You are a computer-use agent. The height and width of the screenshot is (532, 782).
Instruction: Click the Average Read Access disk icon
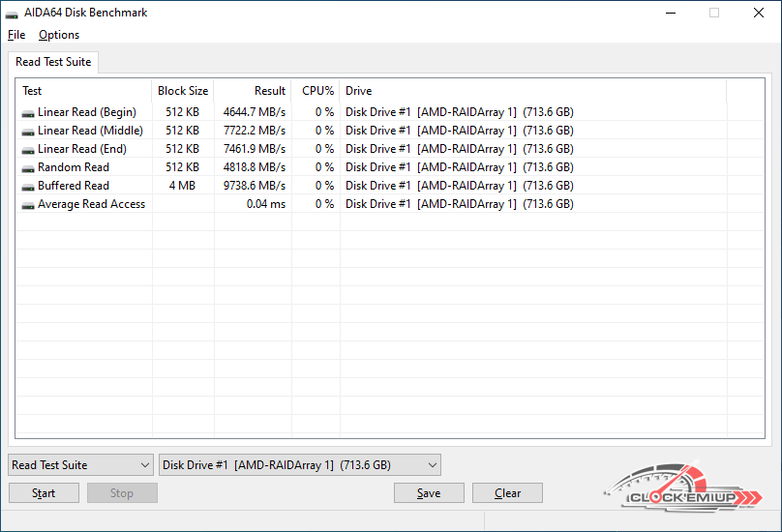pyautogui.click(x=28, y=205)
